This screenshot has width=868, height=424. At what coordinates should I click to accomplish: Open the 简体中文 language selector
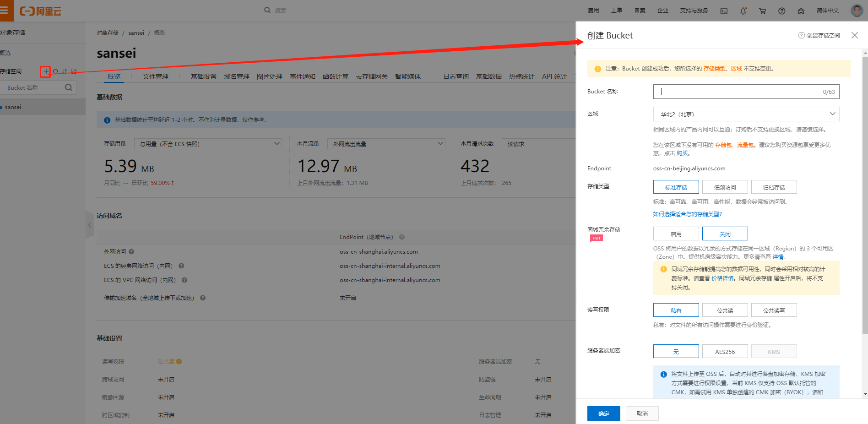click(828, 11)
